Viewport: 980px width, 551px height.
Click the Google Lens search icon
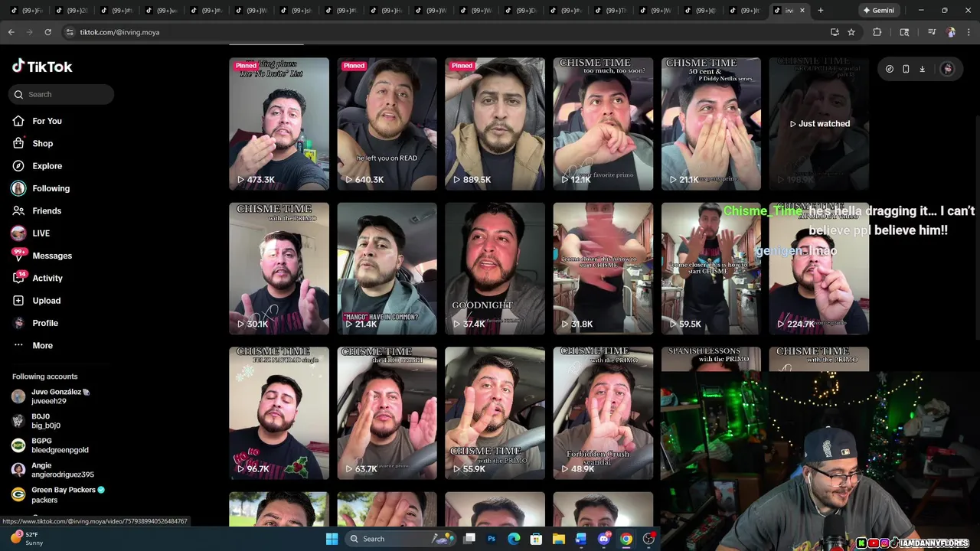click(904, 32)
